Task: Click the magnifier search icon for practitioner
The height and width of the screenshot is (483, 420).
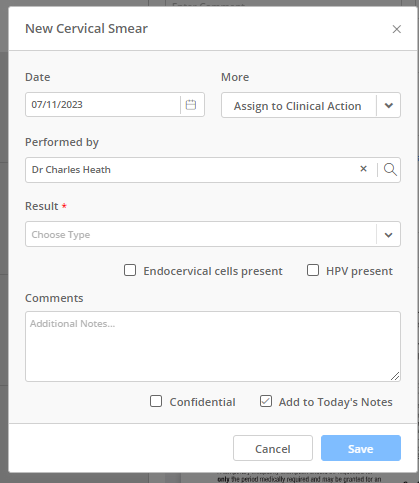Action: coord(390,170)
